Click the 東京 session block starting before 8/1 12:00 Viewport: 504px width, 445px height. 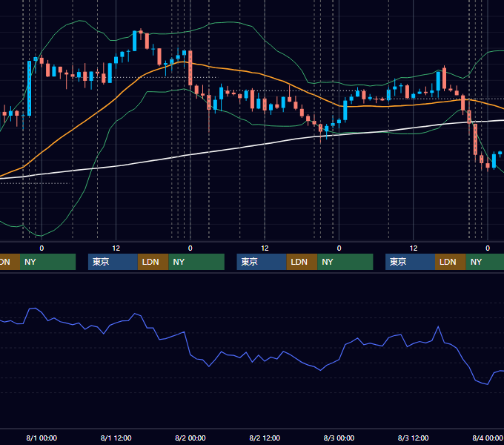(x=113, y=262)
